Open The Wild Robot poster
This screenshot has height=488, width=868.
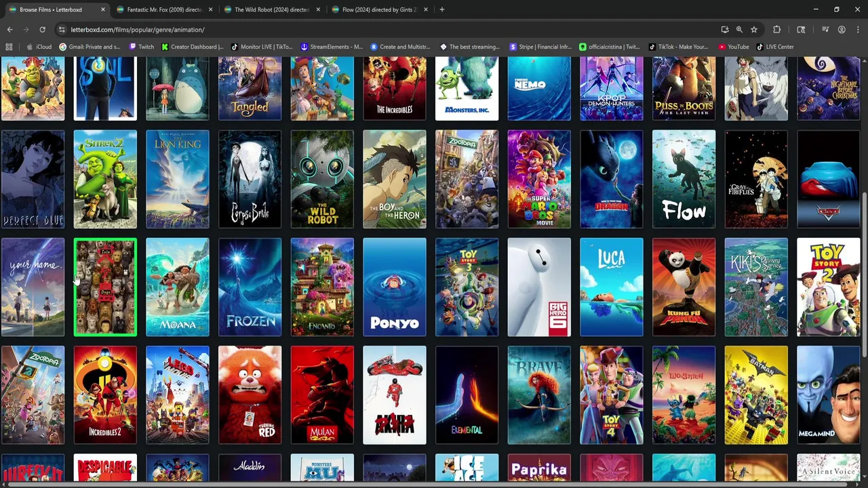[322, 180]
